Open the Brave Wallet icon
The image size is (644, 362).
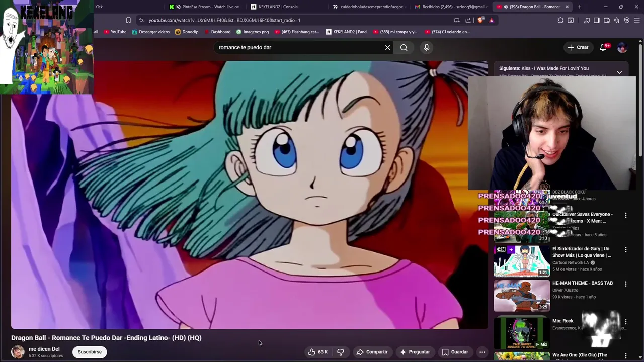607,20
